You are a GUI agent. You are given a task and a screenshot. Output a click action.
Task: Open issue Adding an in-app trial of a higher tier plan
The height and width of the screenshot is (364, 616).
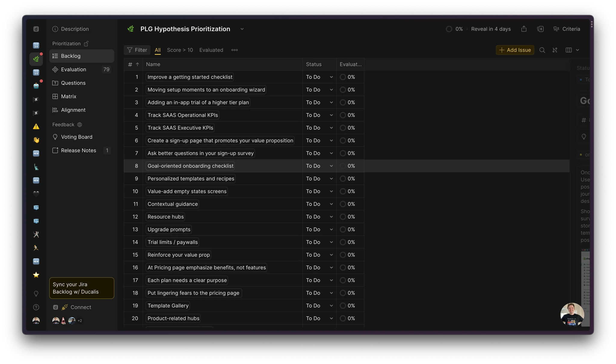(x=198, y=103)
